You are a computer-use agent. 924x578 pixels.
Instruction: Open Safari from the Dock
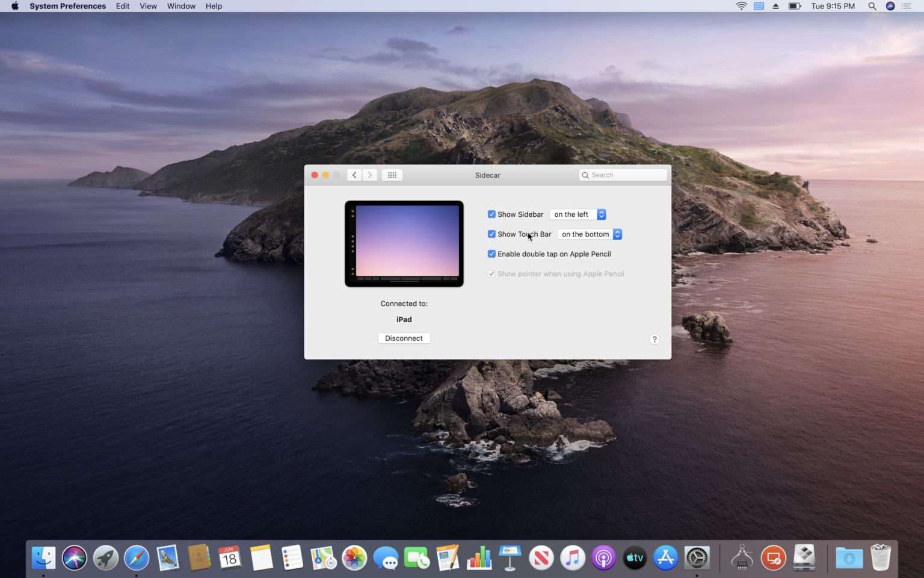coord(137,558)
